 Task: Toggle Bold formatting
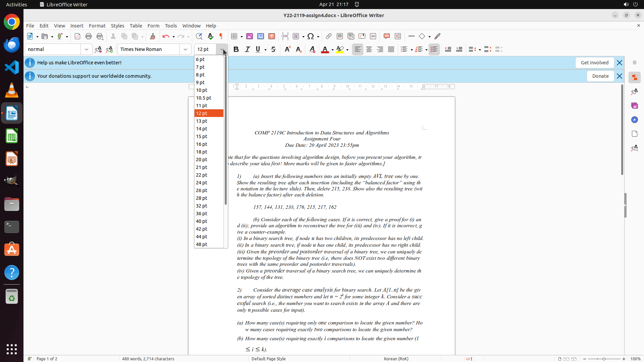pyautogui.click(x=236, y=49)
